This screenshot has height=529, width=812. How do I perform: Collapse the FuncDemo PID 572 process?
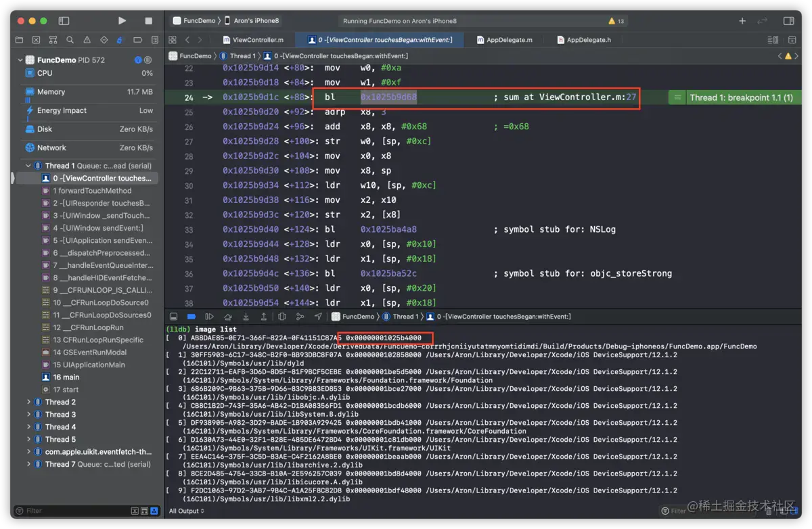(20, 60)
